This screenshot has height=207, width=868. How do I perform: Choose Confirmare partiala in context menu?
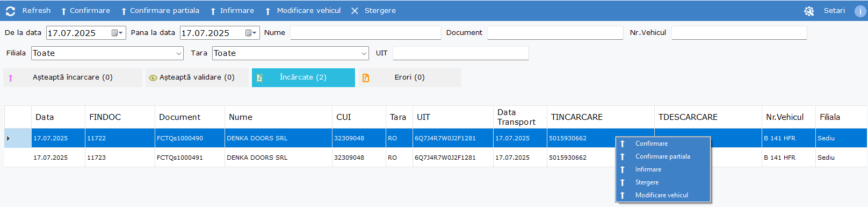663,156
